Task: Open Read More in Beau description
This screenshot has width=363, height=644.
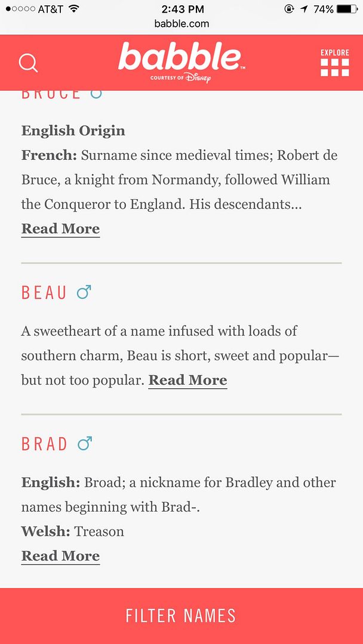Action: [187, 380]
